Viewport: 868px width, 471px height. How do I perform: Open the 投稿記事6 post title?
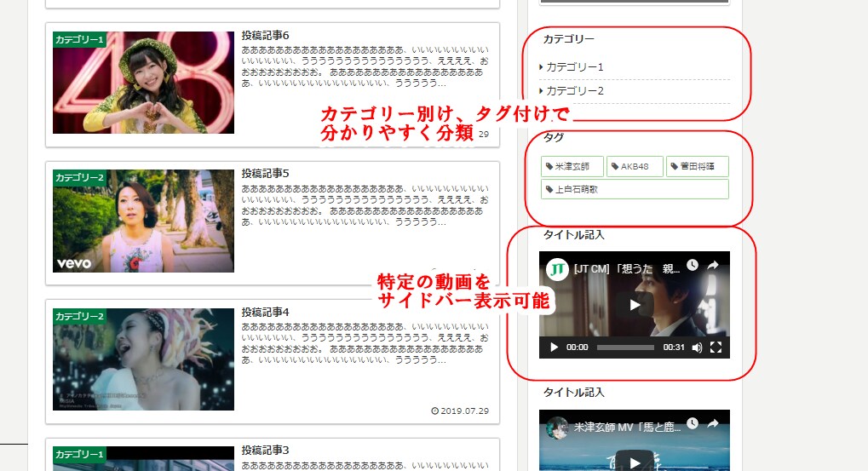click(x=265, y=36)
